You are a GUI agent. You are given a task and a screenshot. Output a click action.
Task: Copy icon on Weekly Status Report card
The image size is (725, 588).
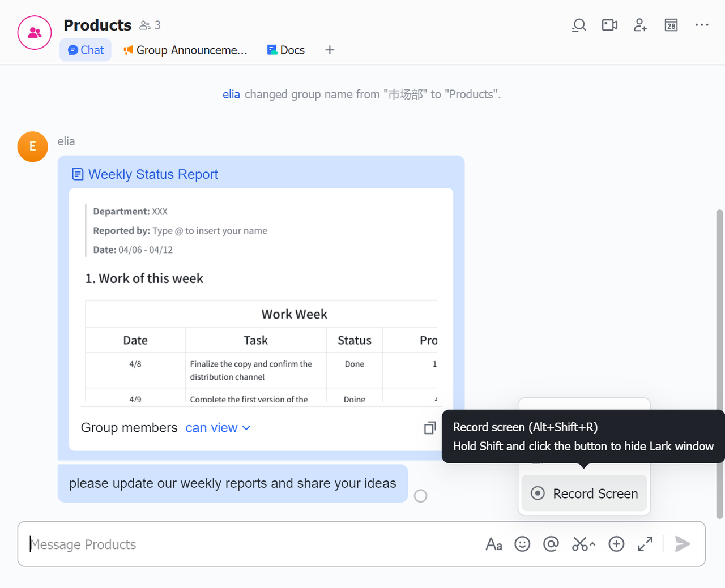pyautogui.click(x=430, y=428)
